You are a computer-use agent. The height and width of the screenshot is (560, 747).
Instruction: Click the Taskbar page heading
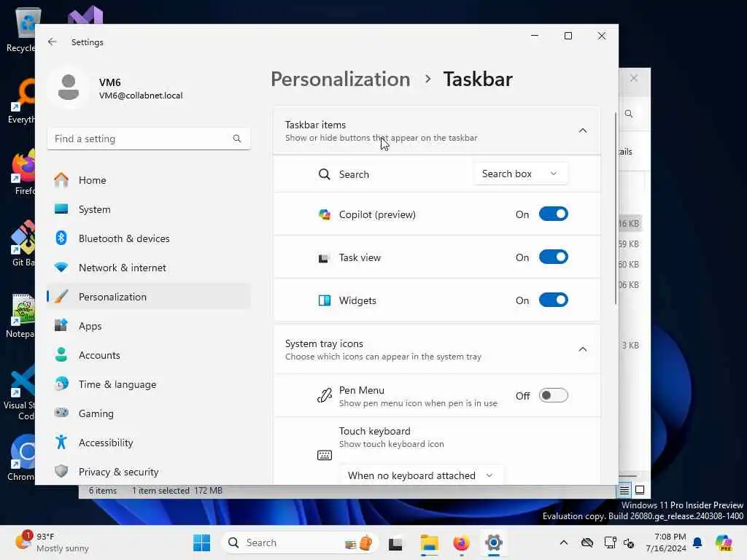click(478, 79)
